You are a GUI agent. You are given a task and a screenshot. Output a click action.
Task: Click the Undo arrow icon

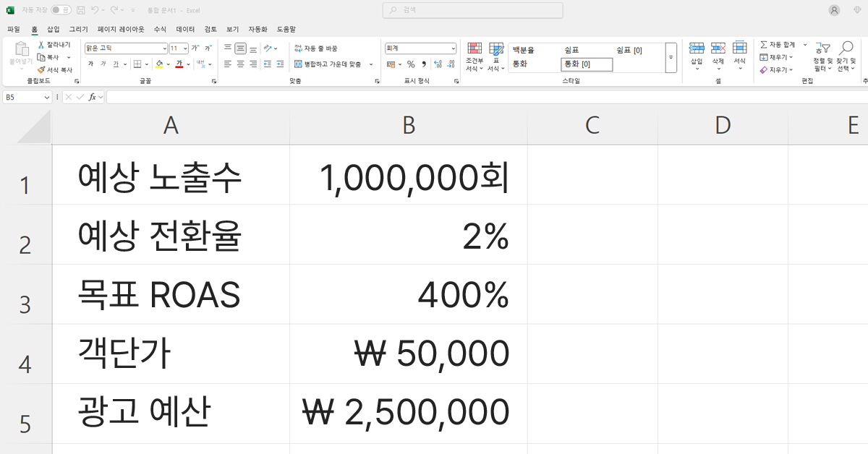95,10
